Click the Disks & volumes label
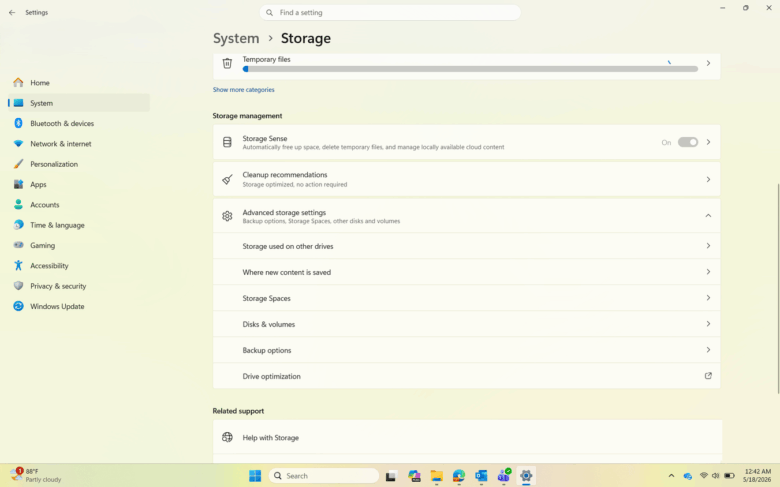Screen dimensions: 780x487 [x=269, y=324]
